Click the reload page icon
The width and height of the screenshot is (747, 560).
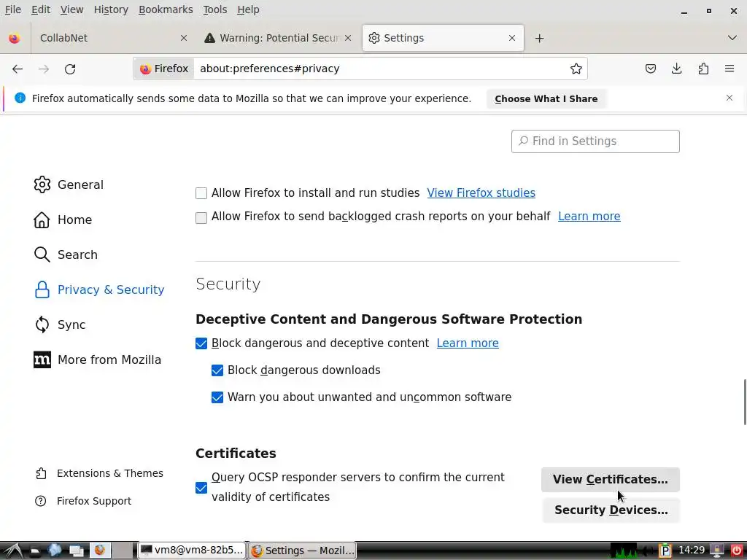pos(70,69)
